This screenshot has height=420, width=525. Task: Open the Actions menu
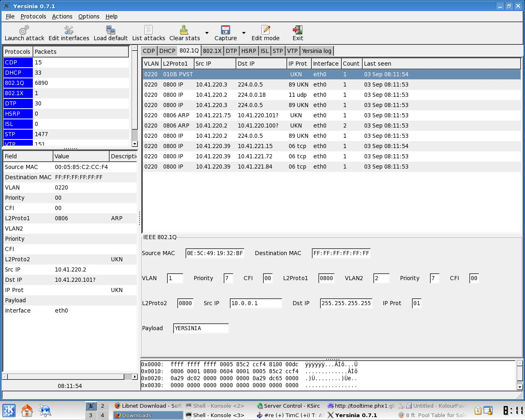tap(62, 16)
